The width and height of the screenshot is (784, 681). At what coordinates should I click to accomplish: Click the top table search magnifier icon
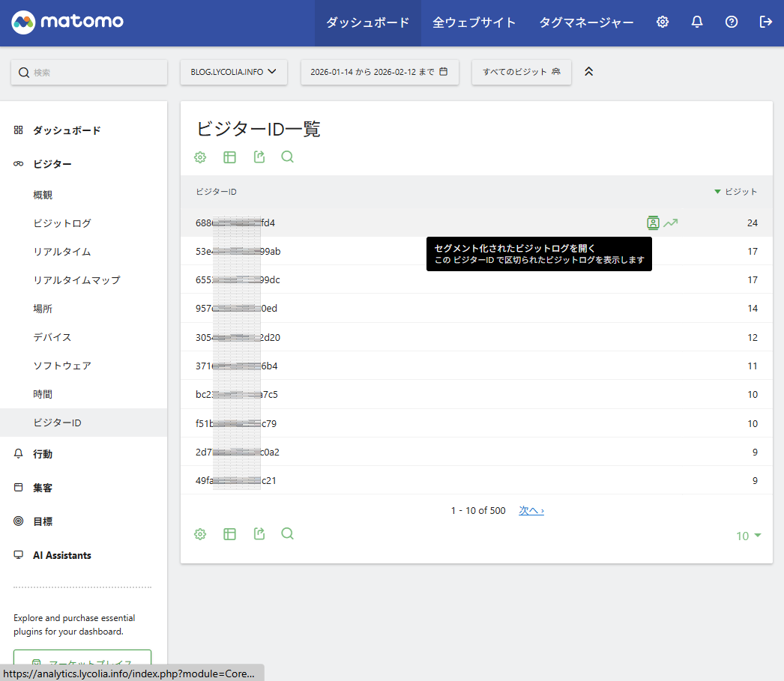pos(287,157)
